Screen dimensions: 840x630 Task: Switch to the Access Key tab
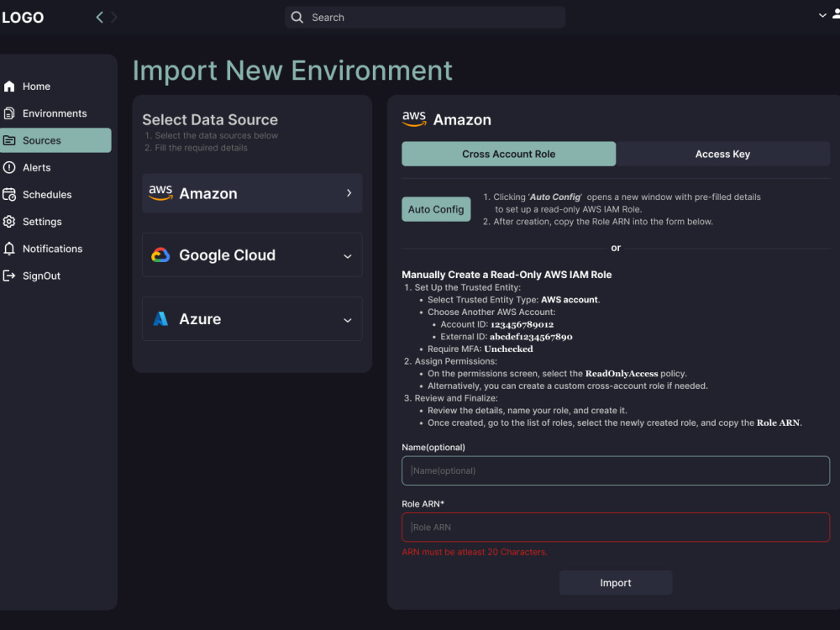[722, 154]
